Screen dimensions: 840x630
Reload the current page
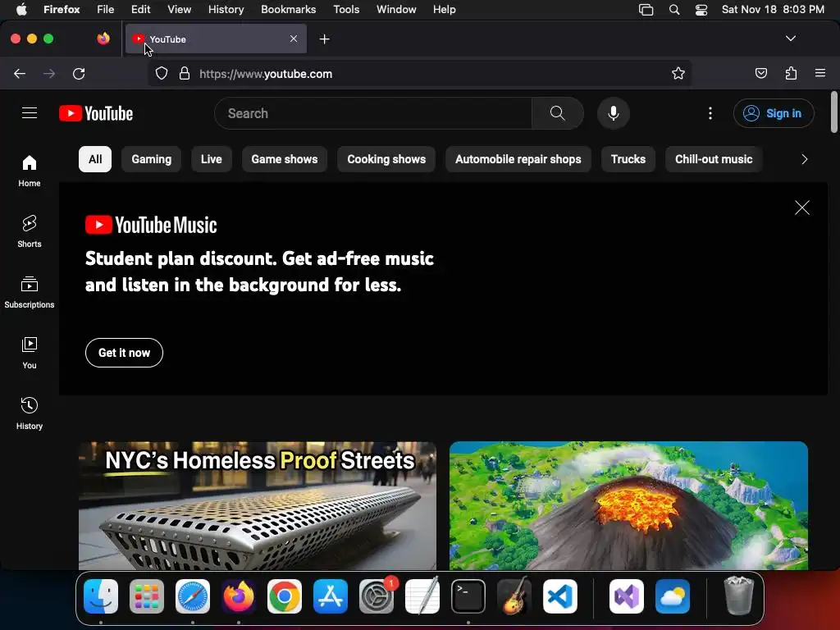point(79,74)
